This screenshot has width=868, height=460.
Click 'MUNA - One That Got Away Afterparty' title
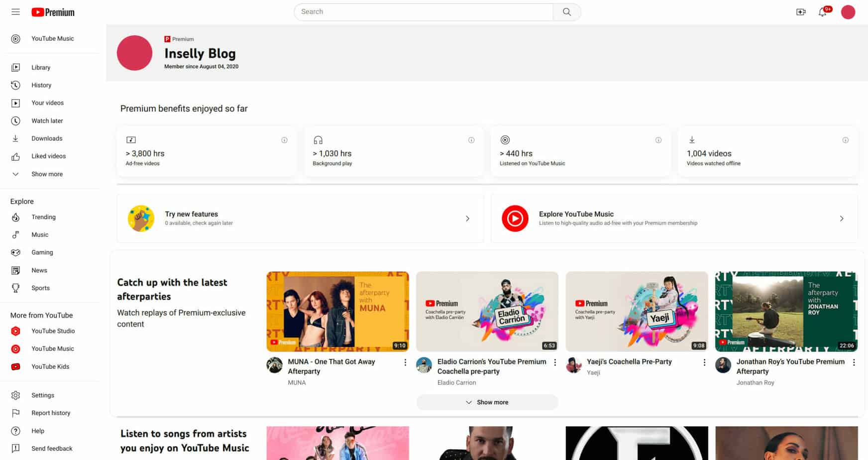coord(331,366)
